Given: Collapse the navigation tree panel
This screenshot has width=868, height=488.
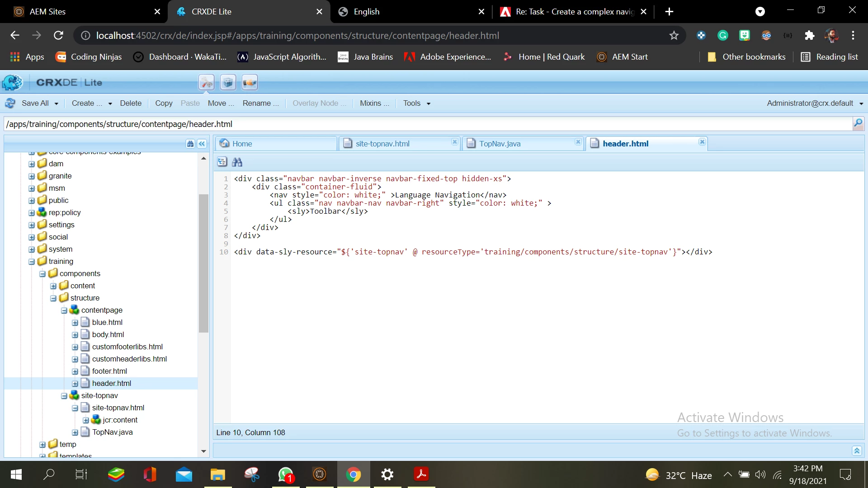Looking at the screenshot, I should click(202, 144).
